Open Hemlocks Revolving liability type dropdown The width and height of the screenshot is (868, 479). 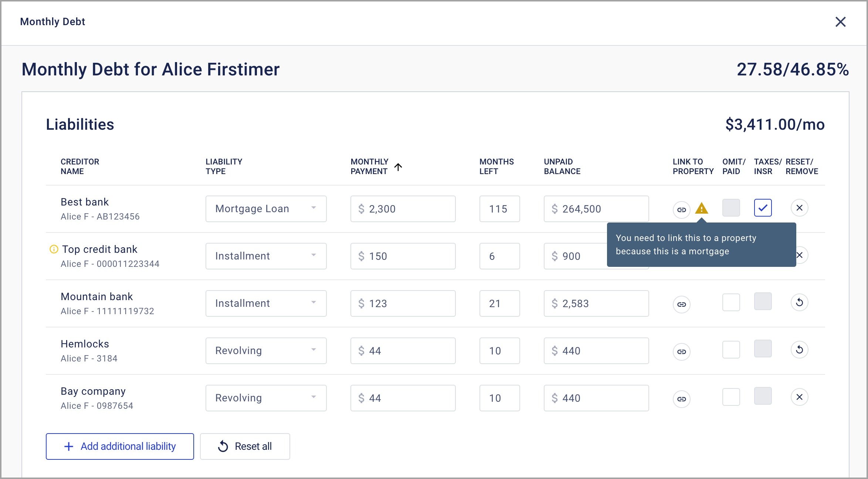tap(266, 351)
